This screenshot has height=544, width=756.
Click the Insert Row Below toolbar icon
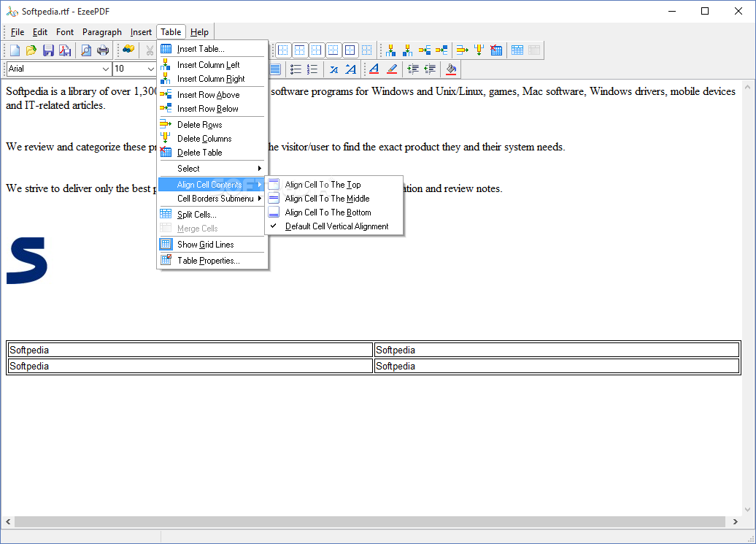click(441, 50)
